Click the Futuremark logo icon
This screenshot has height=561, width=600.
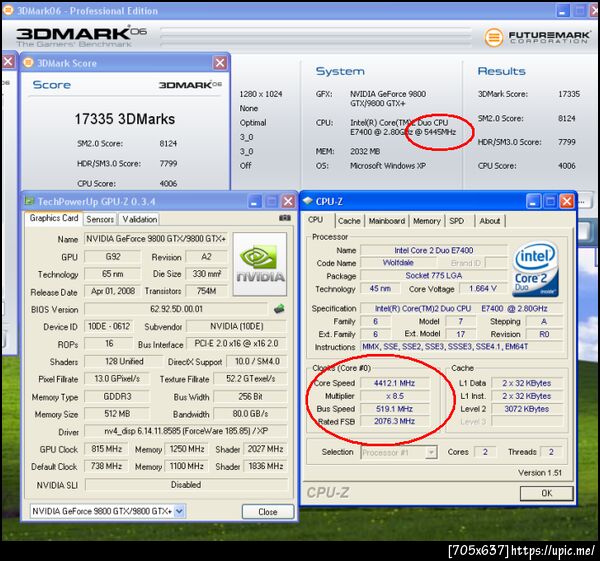pos(494,38)
